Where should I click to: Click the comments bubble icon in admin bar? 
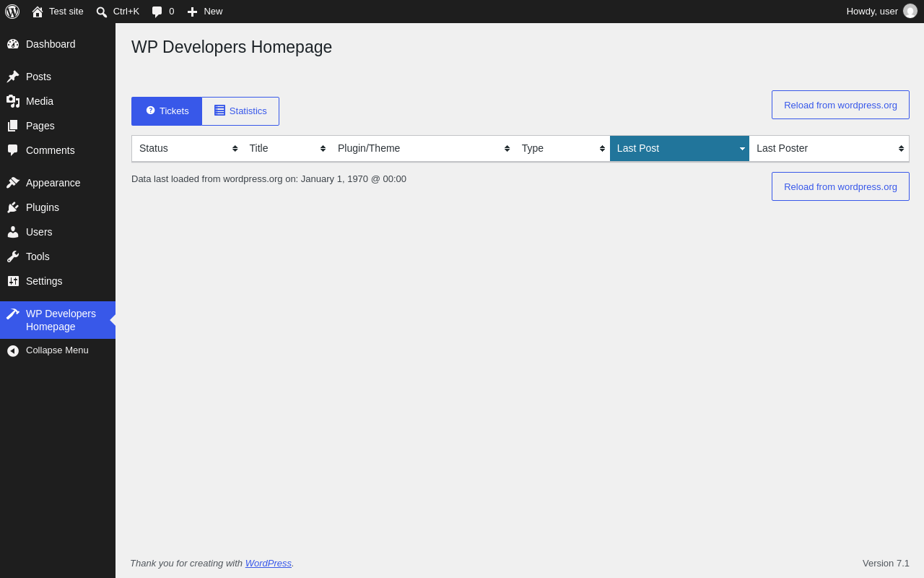(157, 12)
